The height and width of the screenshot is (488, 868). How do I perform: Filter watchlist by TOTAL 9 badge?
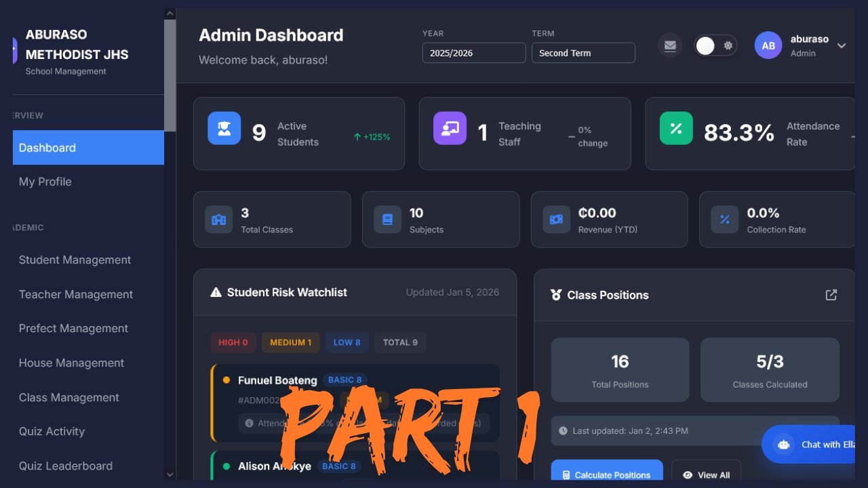(x=400, y=342)
